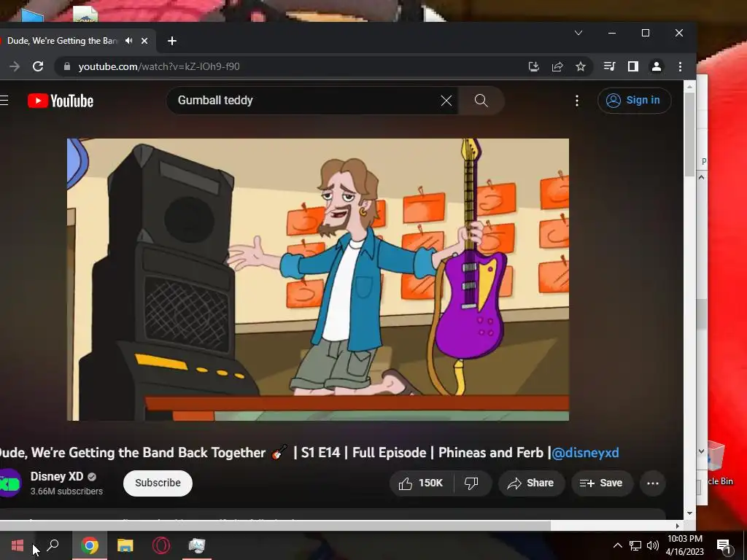Close the 'Dude, We're Getting the Band' tab
The height and width of the screenshot is (560, 747).
(x=144, y=41)
